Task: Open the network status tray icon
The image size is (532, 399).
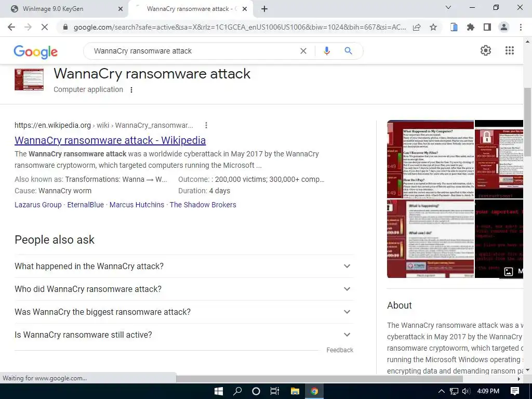Action: pyautogui.click(x=454, y=391)
